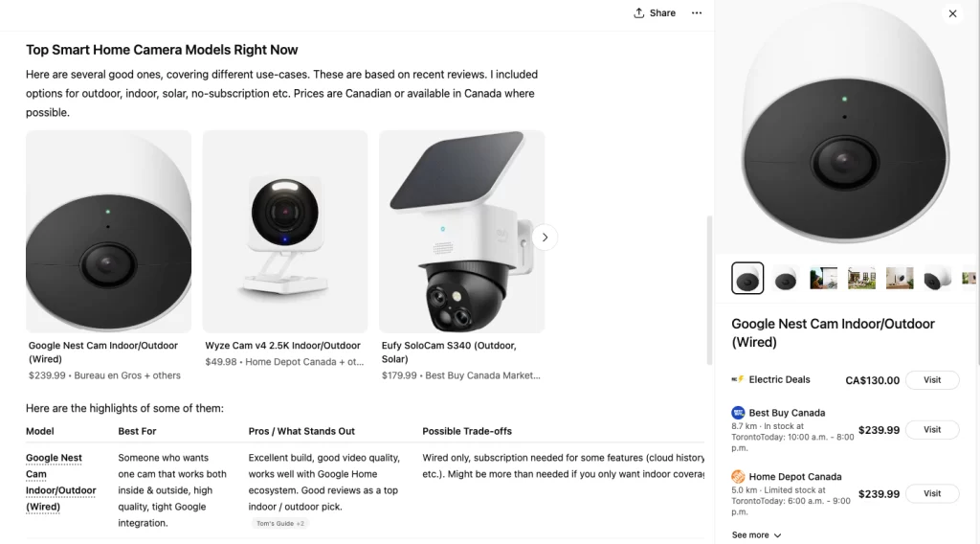Click the Home Depot Canada logo icon
This screenshot has height=544, width=980.
pyautogui.click(x=738, y=476)
